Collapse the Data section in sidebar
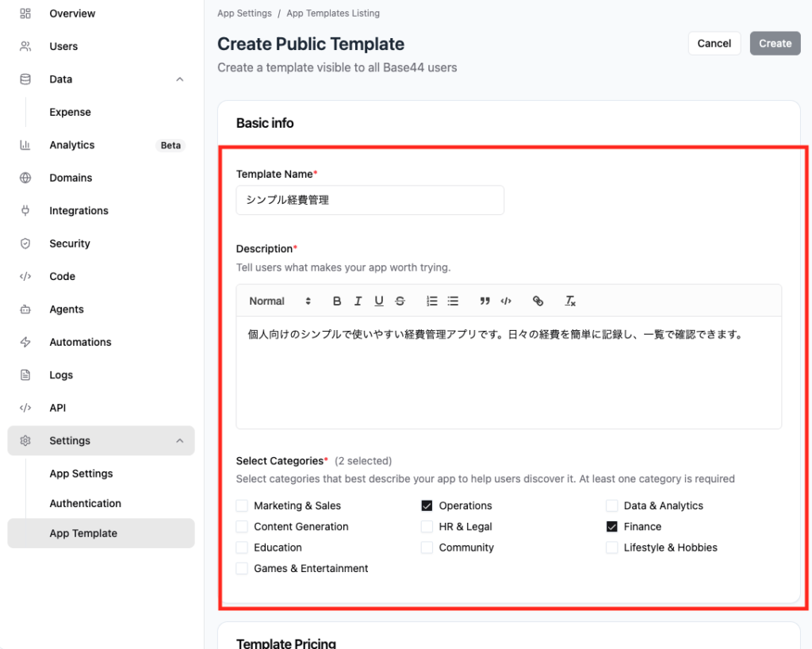The height and width of the screenshot is (649, 812). point(180,79)
